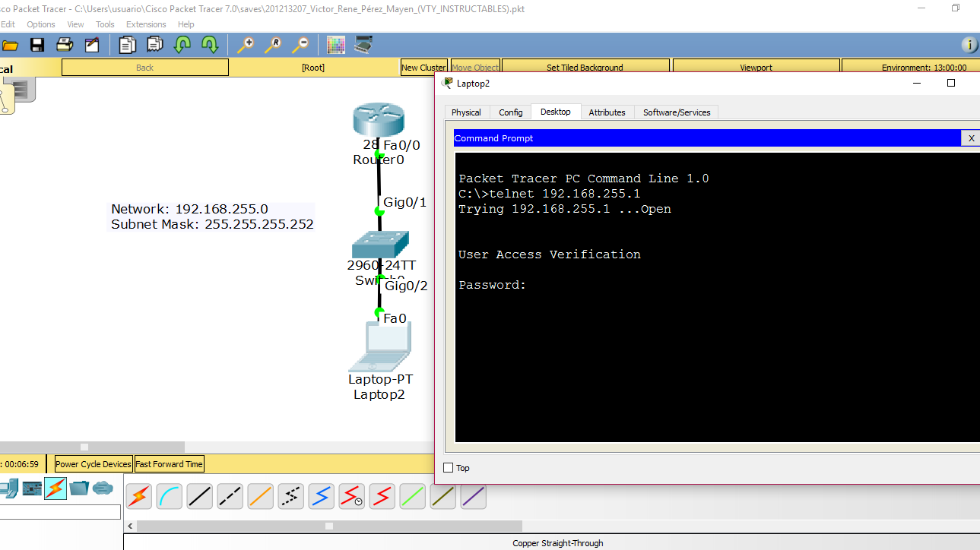Open the Extensions menu
Viewport: 980px width, 550px height.
(x=146, y=24)
